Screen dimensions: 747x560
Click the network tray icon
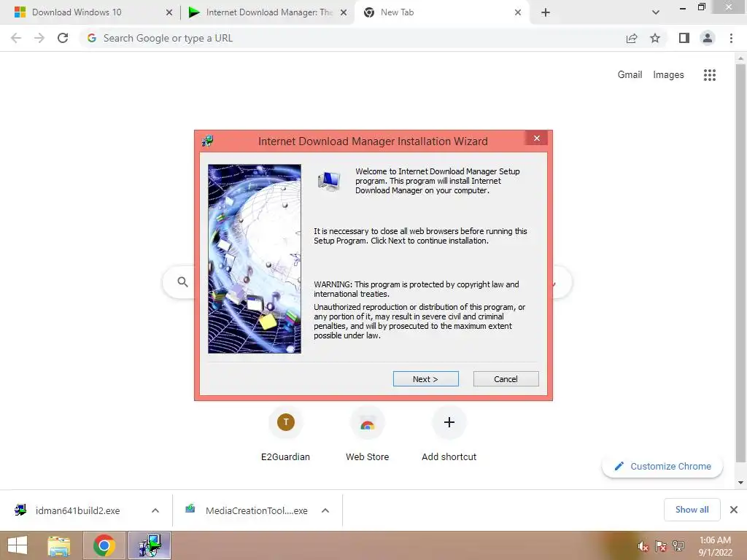(678, 547)
